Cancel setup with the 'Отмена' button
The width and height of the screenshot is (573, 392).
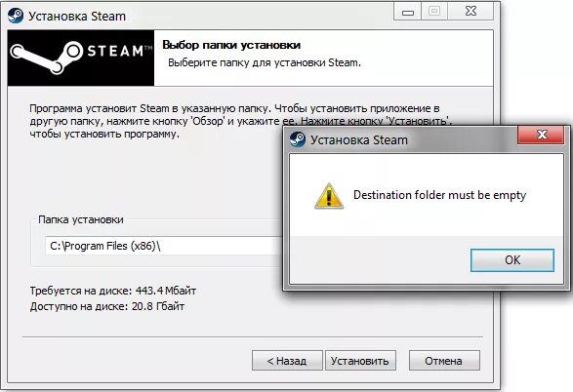point(444,361)
